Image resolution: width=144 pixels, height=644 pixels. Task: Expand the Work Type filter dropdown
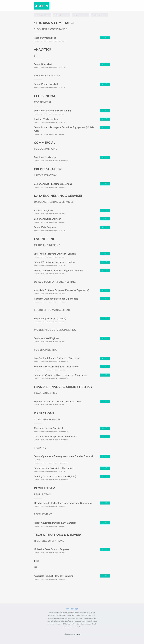point(99,15)
